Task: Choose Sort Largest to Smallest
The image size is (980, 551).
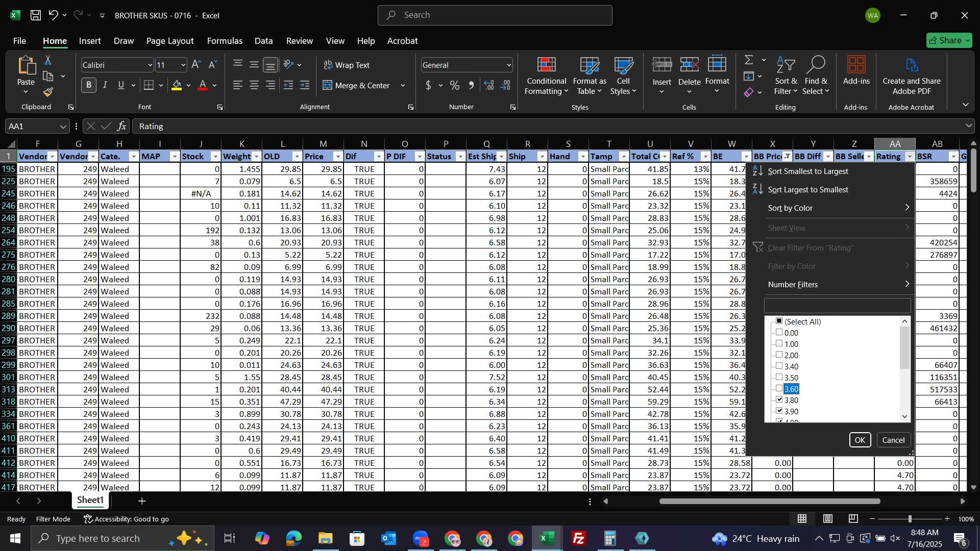Action: click(808, 190)
